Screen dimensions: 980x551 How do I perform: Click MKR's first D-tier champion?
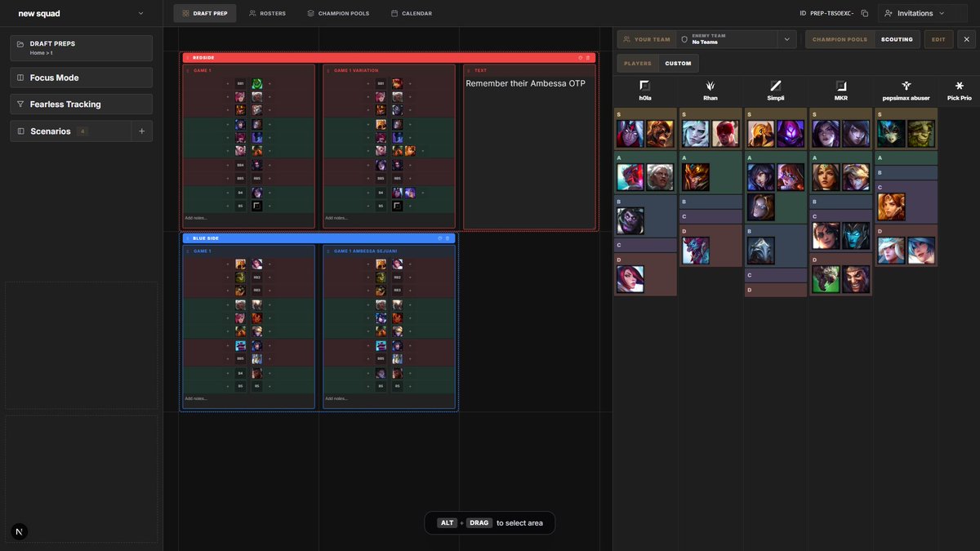coord(826,279)
